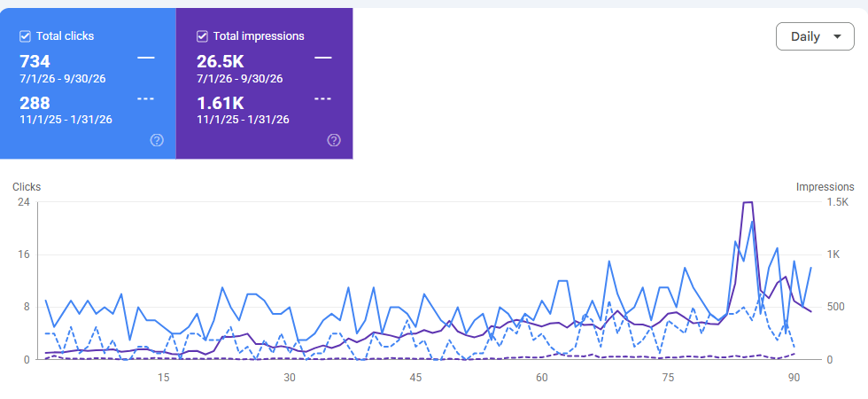Open help icon on Total clicks card

point(157,140)
